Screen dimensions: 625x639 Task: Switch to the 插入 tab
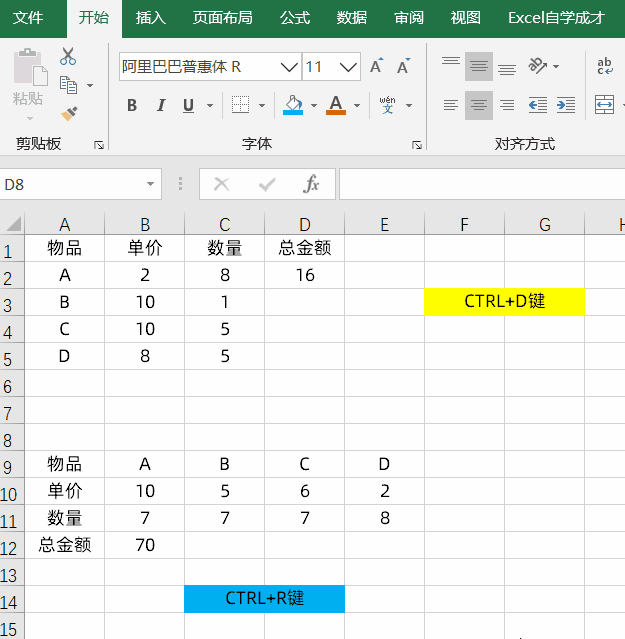[x=151, y=18]
